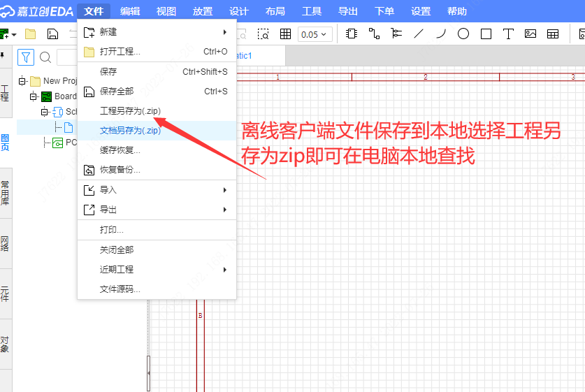Screen dimensions: 585x392
Task: Click the new-project dropdown arrow in toolbar
Action: pyautogui.click(x=14, y=34)
